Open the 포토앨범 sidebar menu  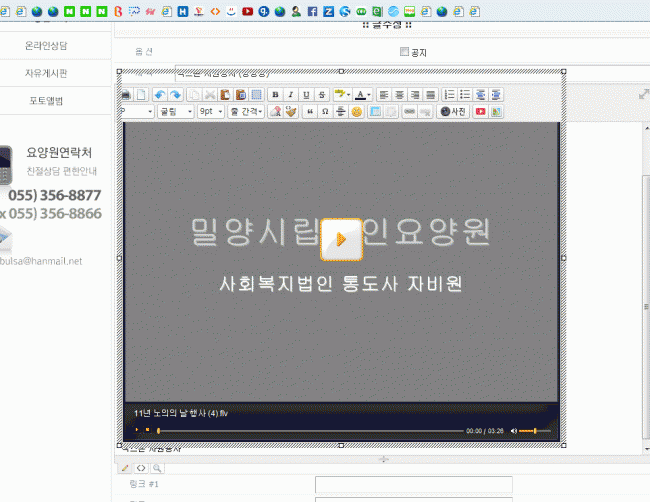coord(46,101)
